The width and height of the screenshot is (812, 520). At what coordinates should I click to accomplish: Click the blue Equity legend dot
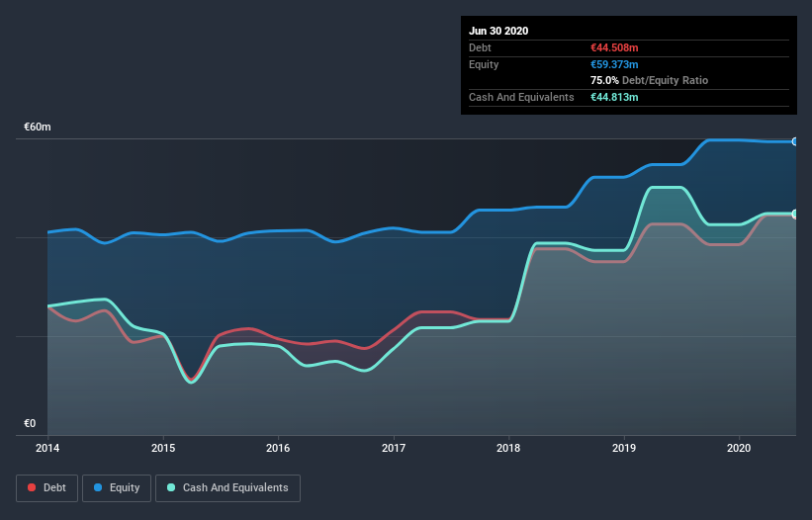pyautogui.click(x=98, y=487)
